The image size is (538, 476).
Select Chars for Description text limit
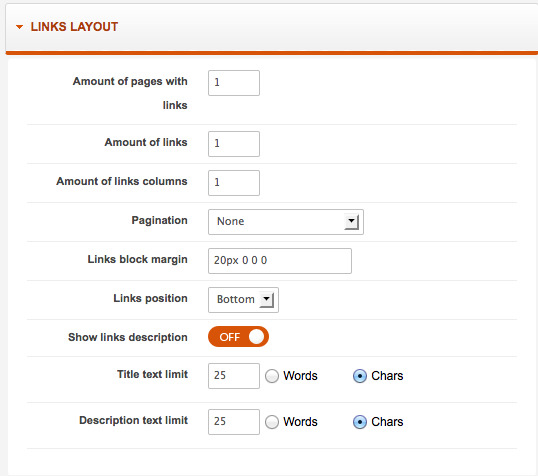[360, 422]
